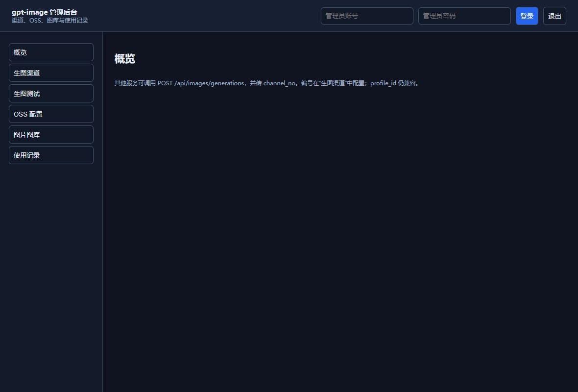This screenshot has height=392, width=578.
Task: Click the 概览 page heading
Action: click(x=125, y=59)
